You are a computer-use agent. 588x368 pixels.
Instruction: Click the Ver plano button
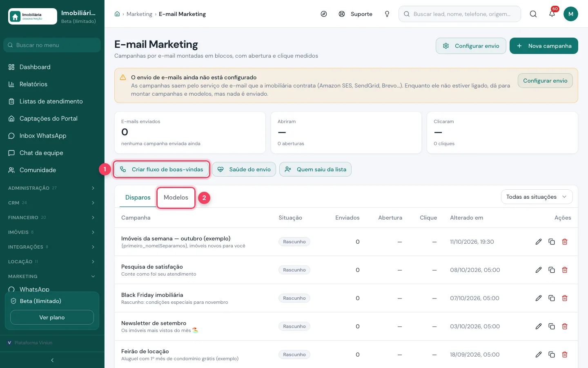click(x=52, y=317)
